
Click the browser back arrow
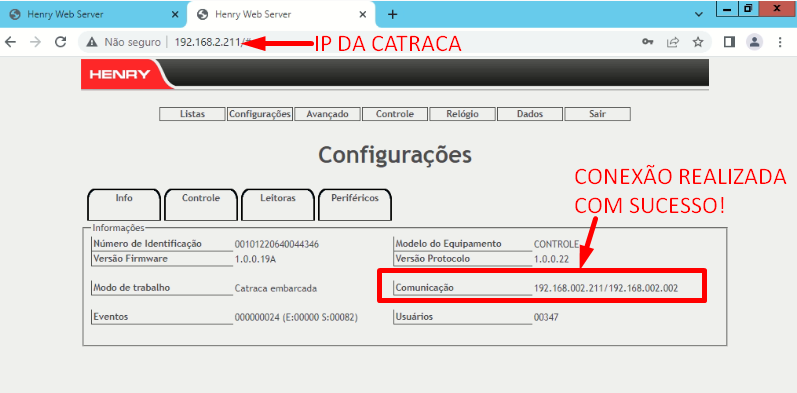pos(10,42)
